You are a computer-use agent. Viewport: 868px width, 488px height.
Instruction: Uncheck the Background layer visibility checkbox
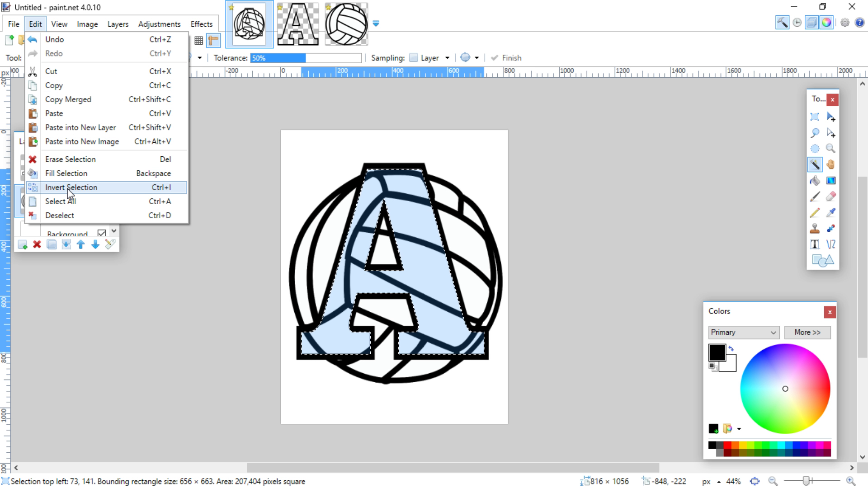click(x=102, y=233)
